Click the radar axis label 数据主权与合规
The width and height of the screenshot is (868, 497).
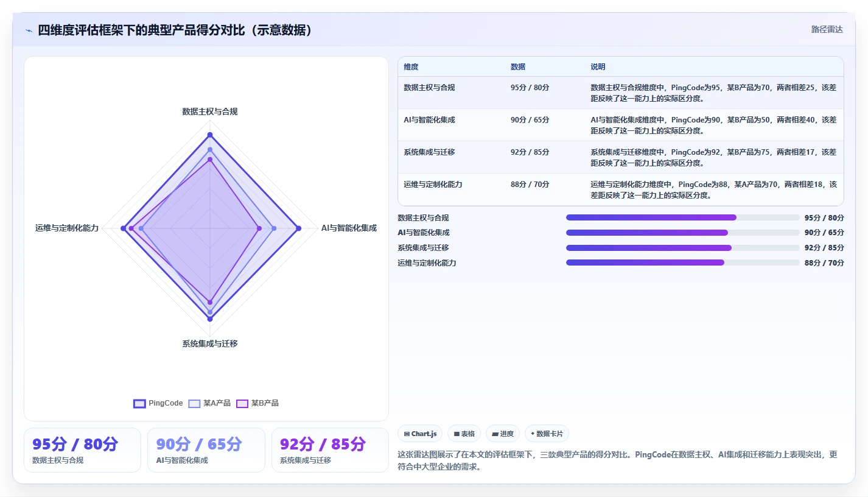tap(210, 111)
